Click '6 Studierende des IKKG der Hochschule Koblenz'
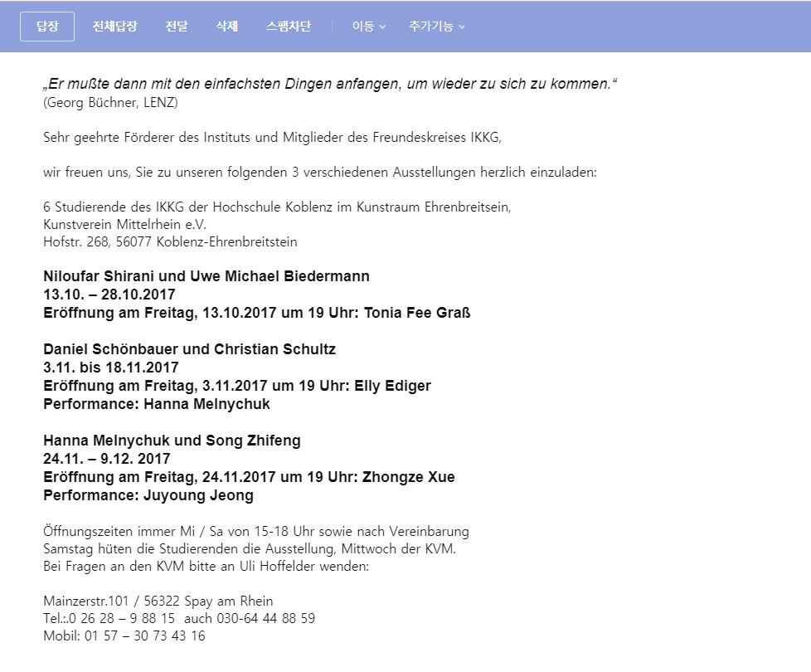The width and height of the screenshot is (811, 672). point(277,207)
